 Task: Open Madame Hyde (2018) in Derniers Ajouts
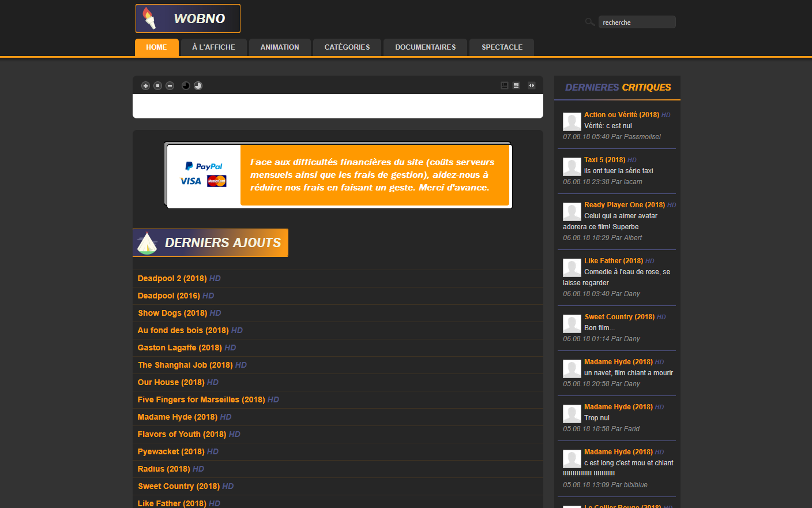click(x=178, y=417)
